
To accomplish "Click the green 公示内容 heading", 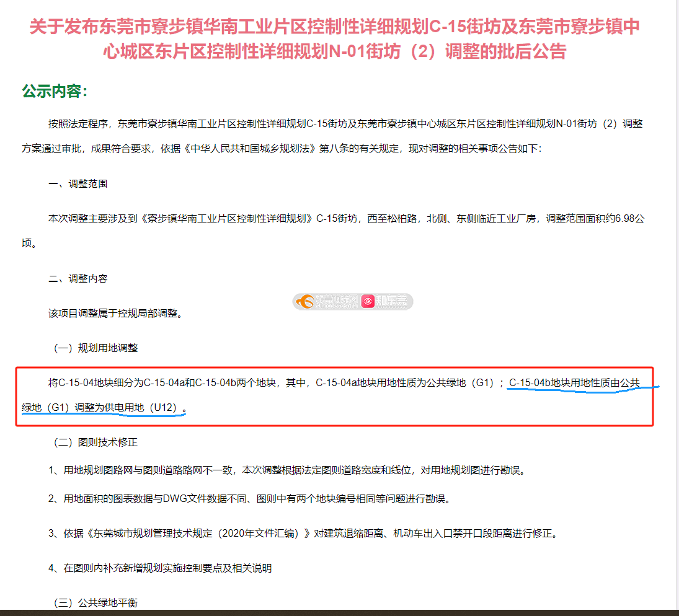I will pyautogui.click(x=55, y=91).
